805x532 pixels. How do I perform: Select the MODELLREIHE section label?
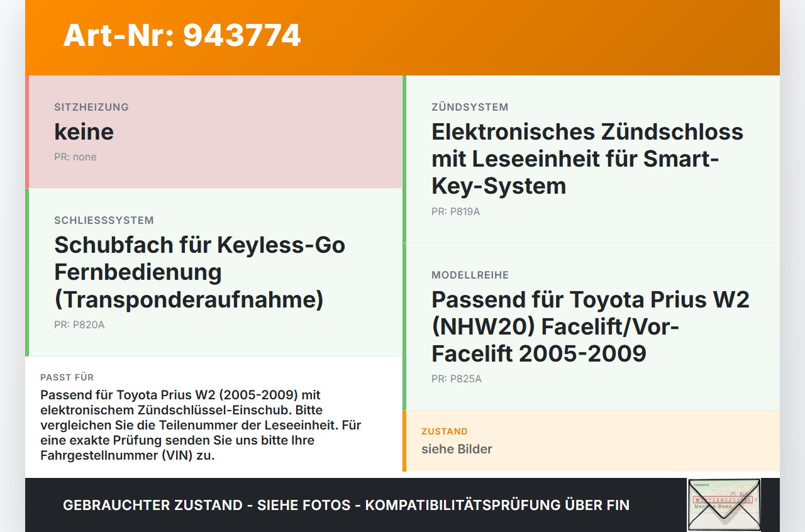click(x=470, y=275)
